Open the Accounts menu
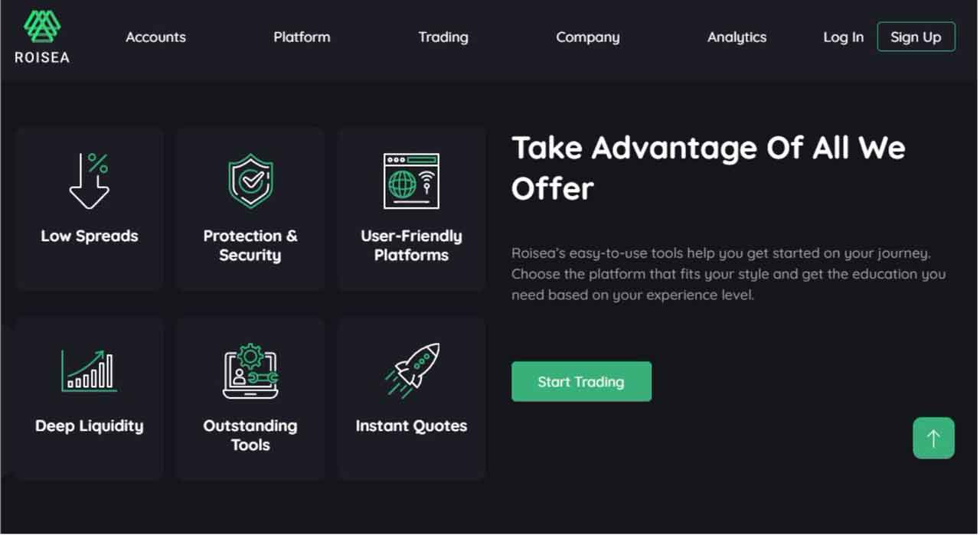This screenshot has width=980, height=535. tap(155, 37)
